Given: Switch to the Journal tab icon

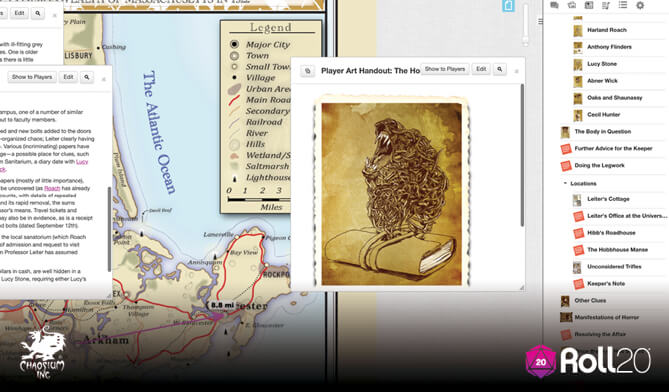Looking at the screenshot, I should click(x=589, y=5).
